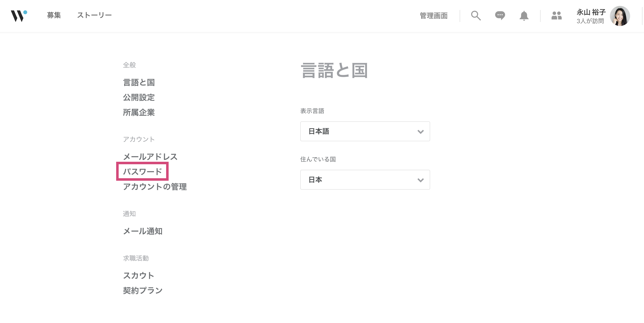
Task: Open 契約プラン settings page
Action: click(x=142, y=291)
